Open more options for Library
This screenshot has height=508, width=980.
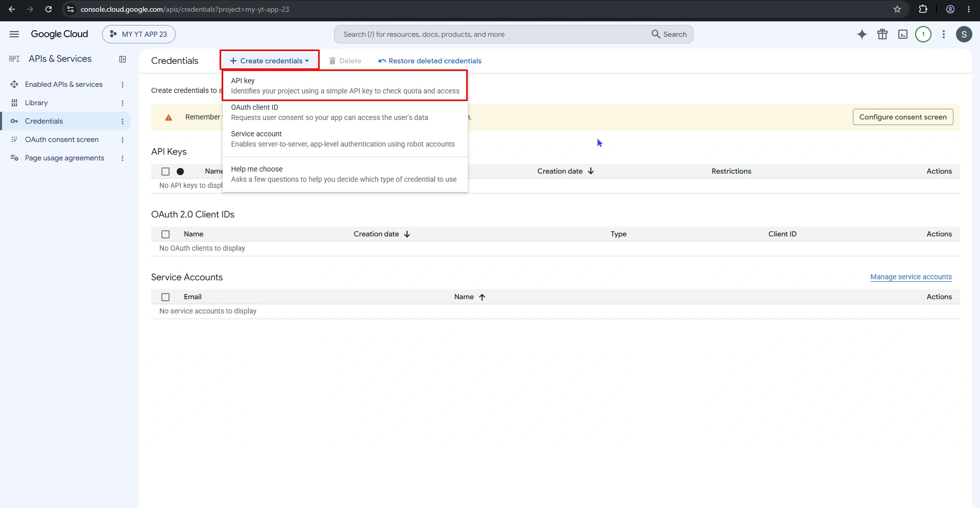point(123,103)
